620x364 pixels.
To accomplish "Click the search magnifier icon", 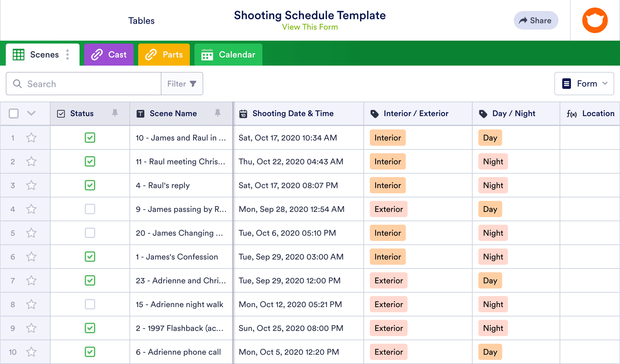I will pos(17,84).
